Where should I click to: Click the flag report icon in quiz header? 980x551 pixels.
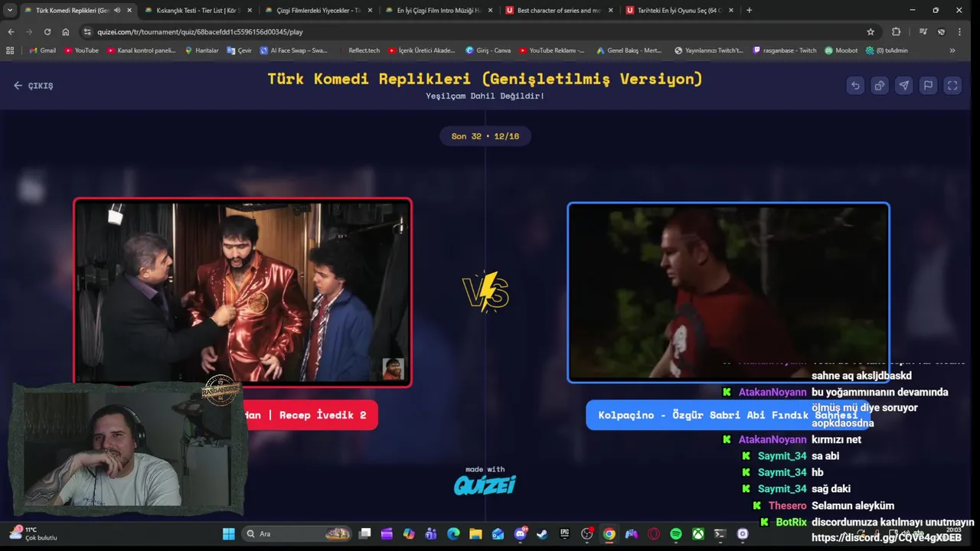click(928, 86)
